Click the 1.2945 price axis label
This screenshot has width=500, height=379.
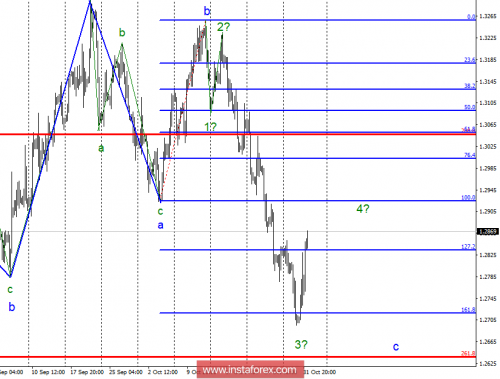click(488, 190)
